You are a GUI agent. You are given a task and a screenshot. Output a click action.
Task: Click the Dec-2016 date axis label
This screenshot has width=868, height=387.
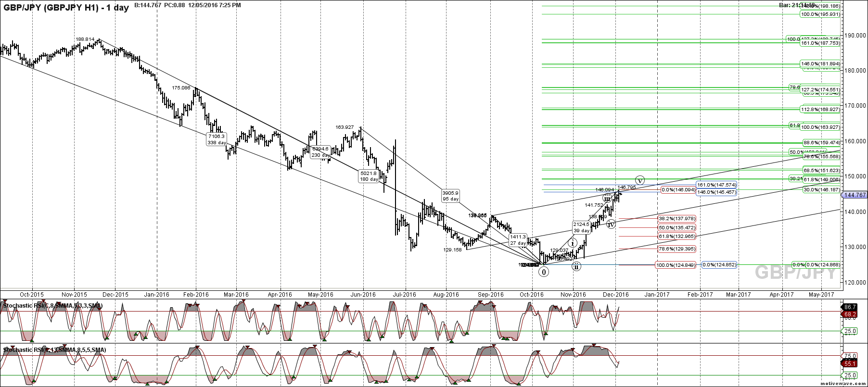click(616, 295)
